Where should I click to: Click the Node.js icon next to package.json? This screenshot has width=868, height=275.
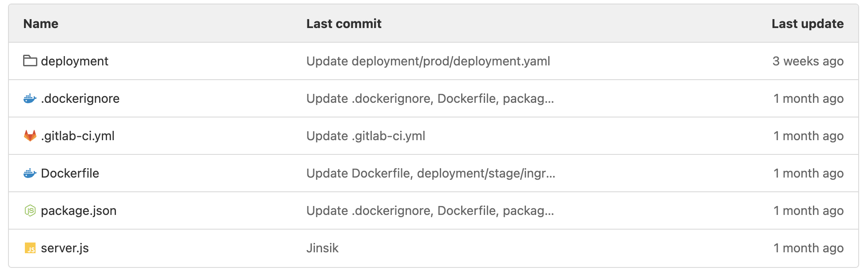(30, 210)
